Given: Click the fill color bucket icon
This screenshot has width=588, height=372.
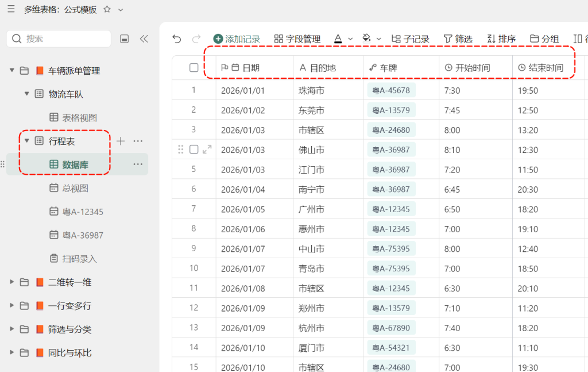Looking at the screenshot, I should pyautogui.click(x=366, y=39).
